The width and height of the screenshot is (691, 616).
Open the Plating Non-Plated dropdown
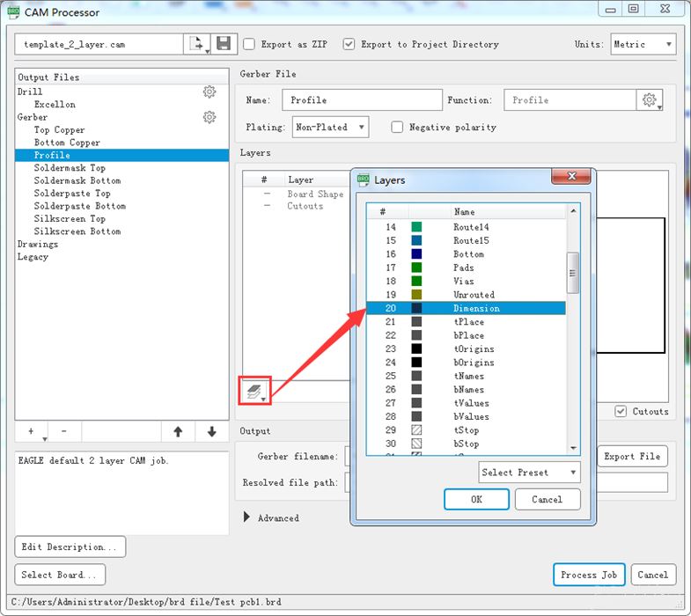tap(330, 128)
